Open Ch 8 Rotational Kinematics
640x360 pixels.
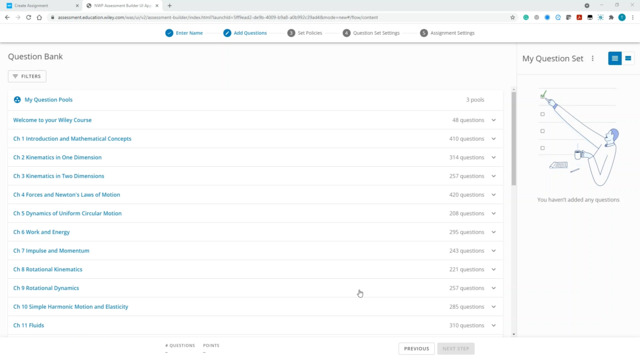pyautogui.click(x=47, y=269)
